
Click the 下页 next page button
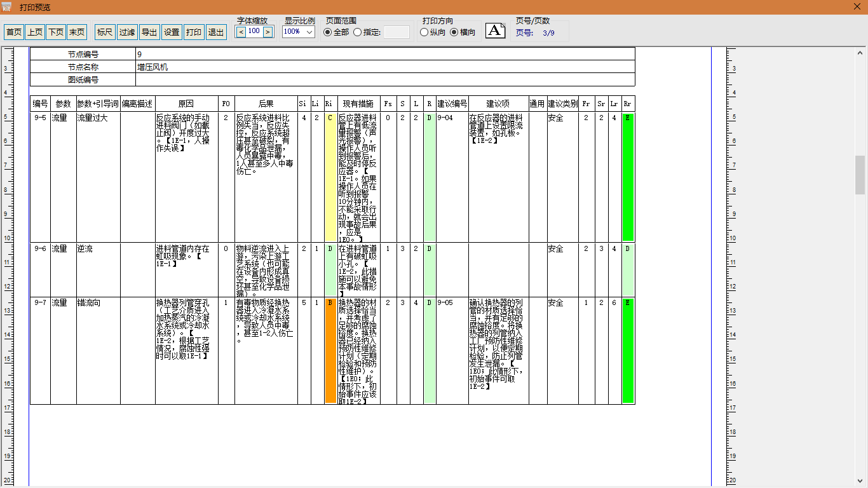56,32
